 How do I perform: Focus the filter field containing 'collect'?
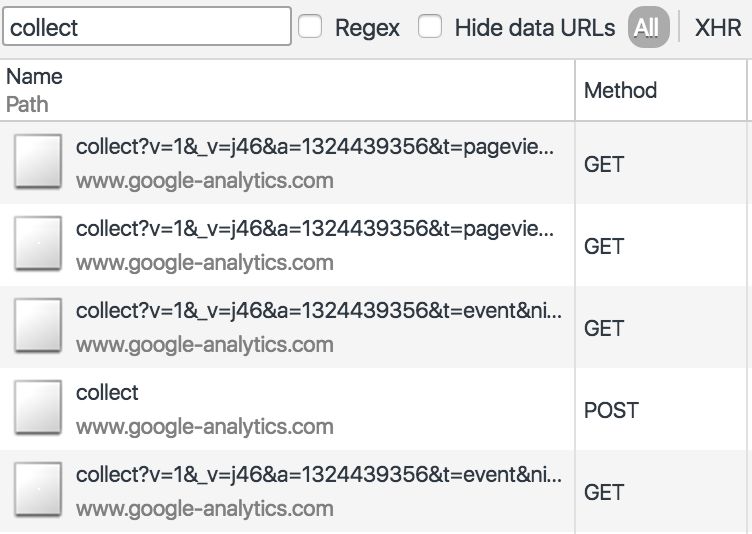[147, 26]
